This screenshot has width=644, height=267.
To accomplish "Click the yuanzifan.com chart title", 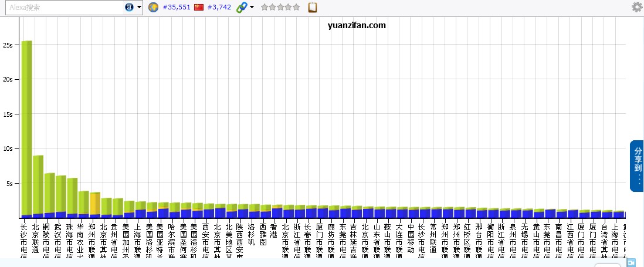I will point(357,25).
